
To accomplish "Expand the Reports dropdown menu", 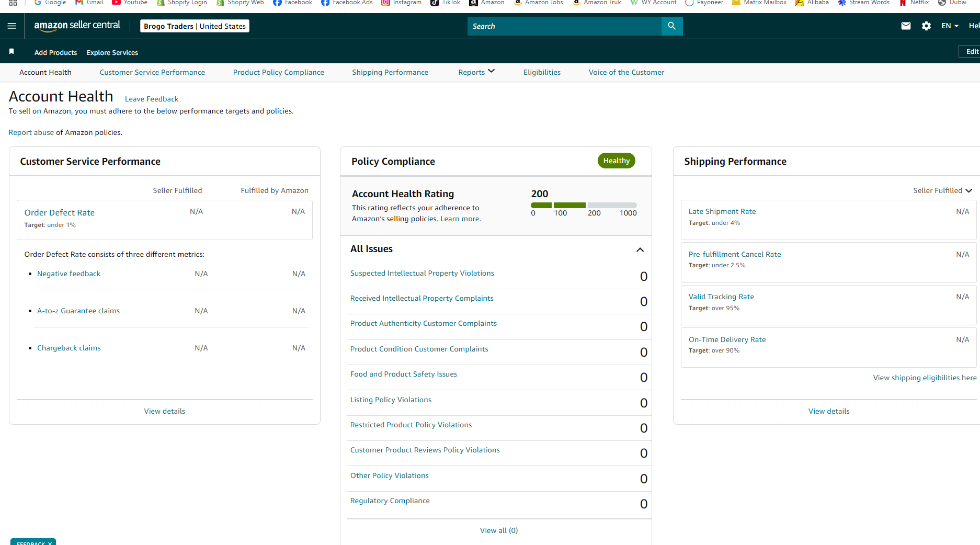I will [x=476, y=72].
